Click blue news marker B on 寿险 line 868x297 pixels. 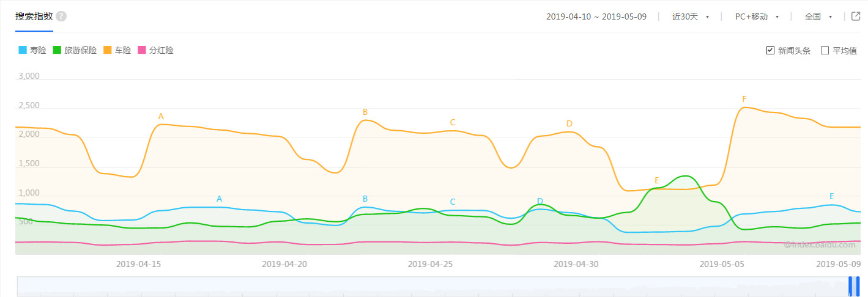(365, 199)
